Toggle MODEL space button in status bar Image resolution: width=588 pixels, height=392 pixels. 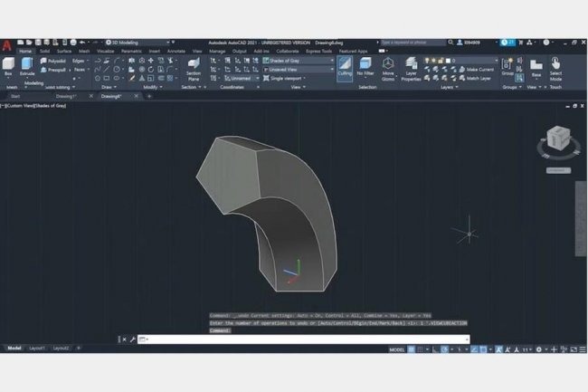(397, 349)
